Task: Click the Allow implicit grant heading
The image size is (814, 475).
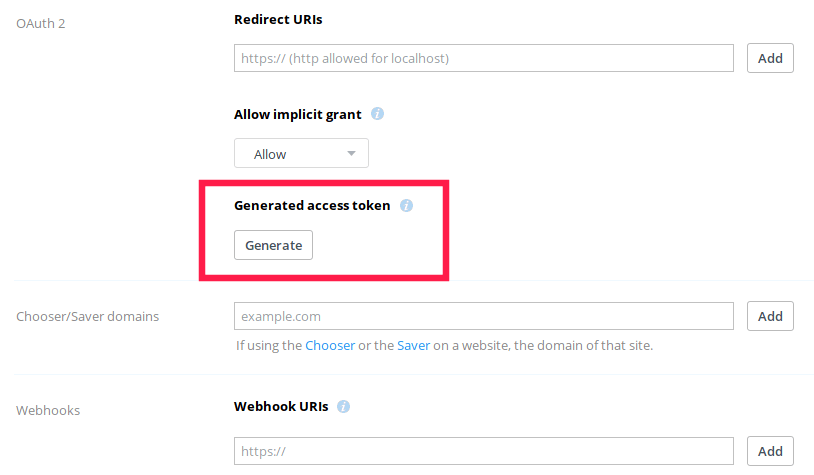Action: coord(298,114)
